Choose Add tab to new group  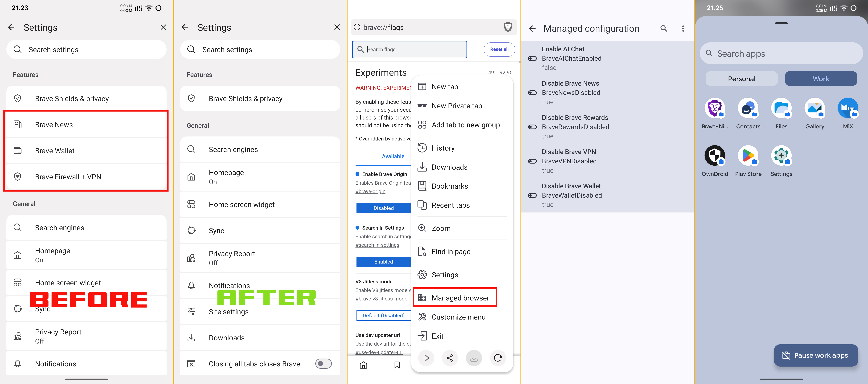click(462, 125)
